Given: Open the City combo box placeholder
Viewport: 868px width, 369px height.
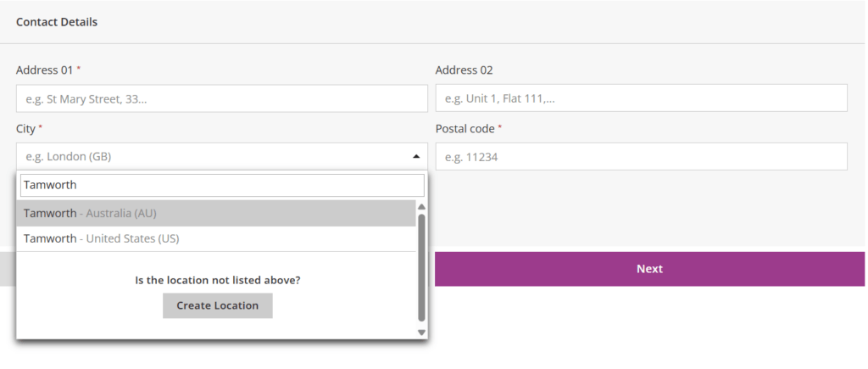Looking at the screenshot, I should [212, 156].
